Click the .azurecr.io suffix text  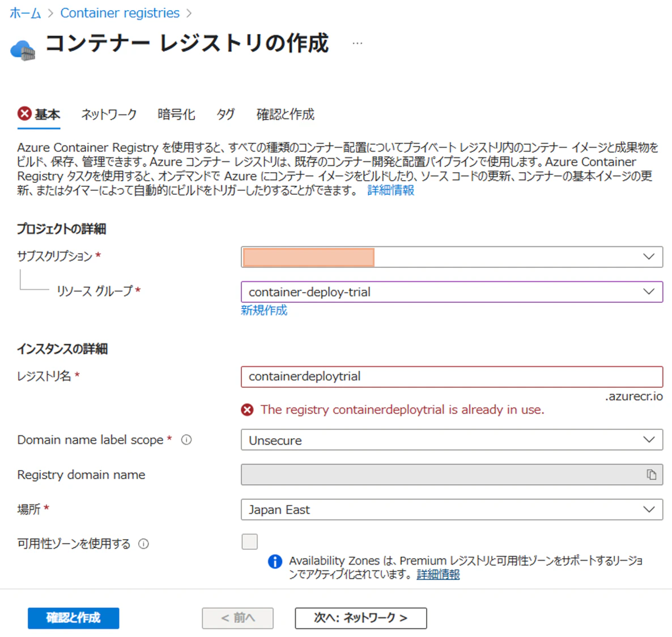coord(634,396)
